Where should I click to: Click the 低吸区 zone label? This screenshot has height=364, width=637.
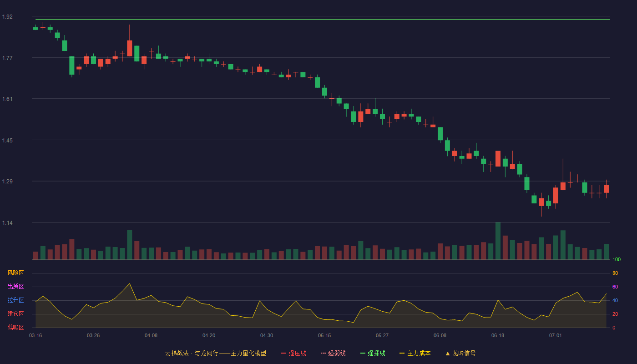15,327
